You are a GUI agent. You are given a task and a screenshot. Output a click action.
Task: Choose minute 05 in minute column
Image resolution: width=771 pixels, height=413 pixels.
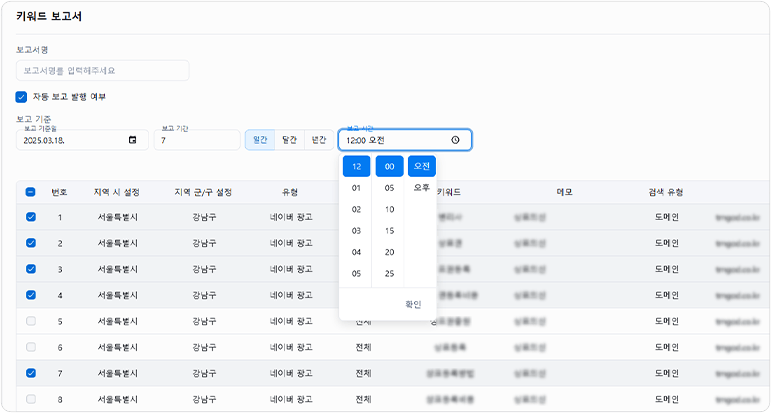pyautogui.click(x=389, y=188)
